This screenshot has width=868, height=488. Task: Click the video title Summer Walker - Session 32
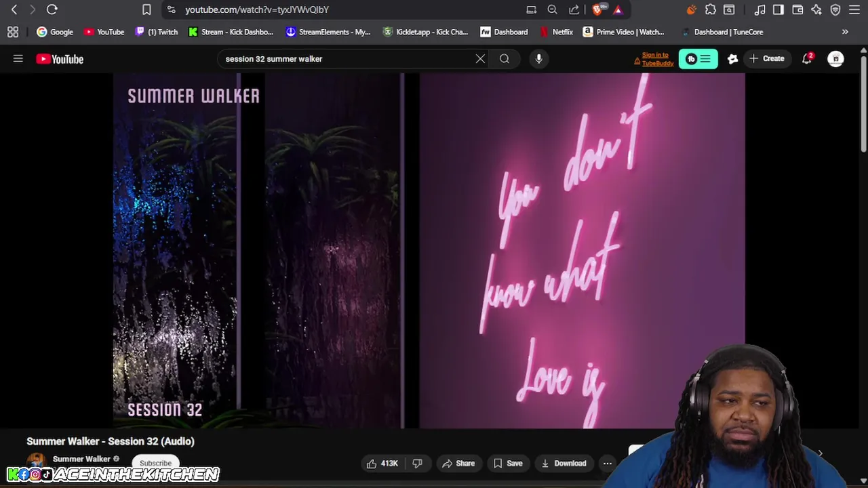pyautogui.click(x=111, y=441)
